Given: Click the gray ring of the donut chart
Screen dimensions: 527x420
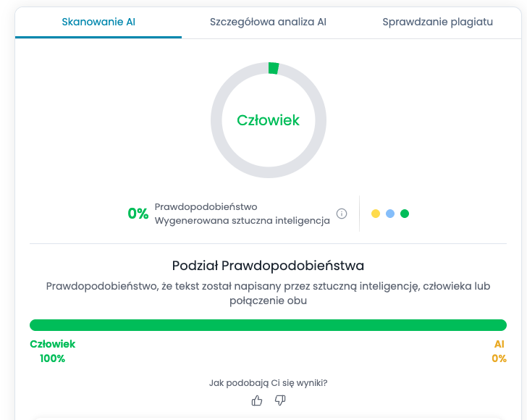Looking at the screenshot, I should [x=217, y=120].
